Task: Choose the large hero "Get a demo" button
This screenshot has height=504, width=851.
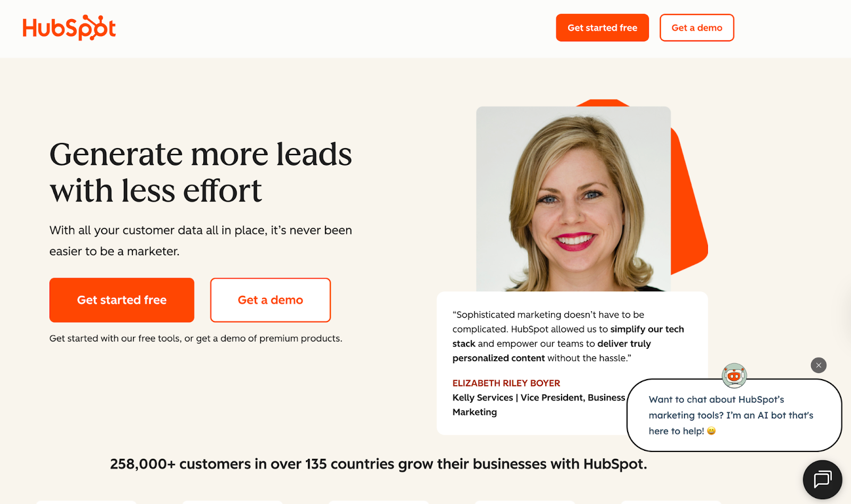Action: pyautogui.click(x=270, y=300)
